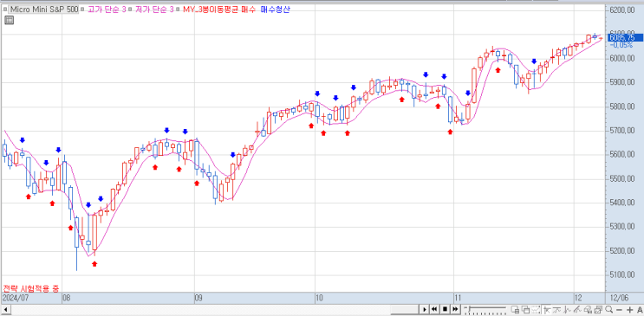Click the current price tag 6085.75

(x=625, y=37)
